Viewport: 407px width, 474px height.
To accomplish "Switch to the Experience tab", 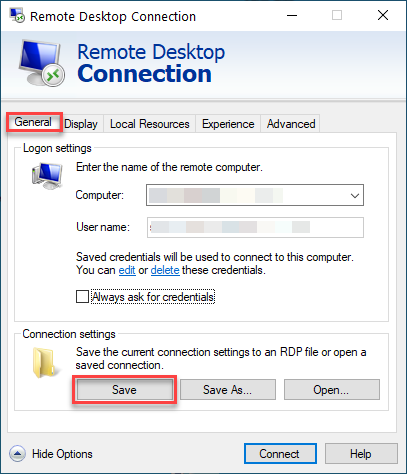I will 228,124.
